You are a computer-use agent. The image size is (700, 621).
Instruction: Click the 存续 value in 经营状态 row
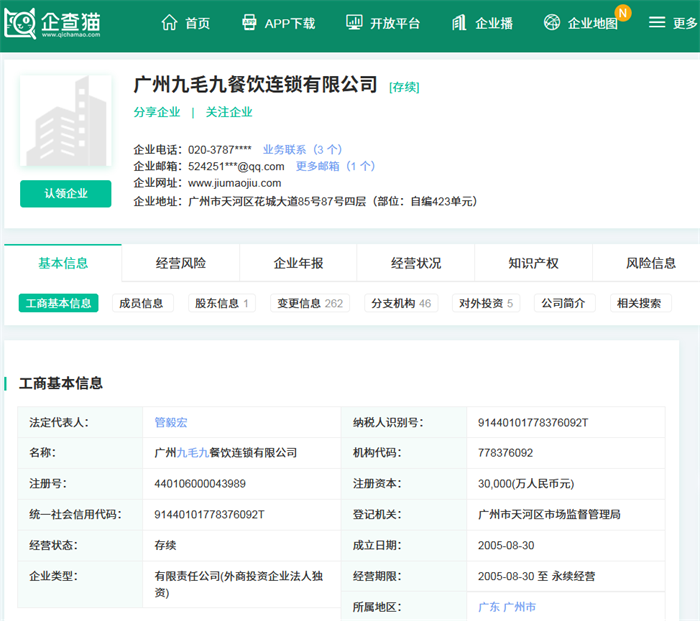click(x=165, y=546)
